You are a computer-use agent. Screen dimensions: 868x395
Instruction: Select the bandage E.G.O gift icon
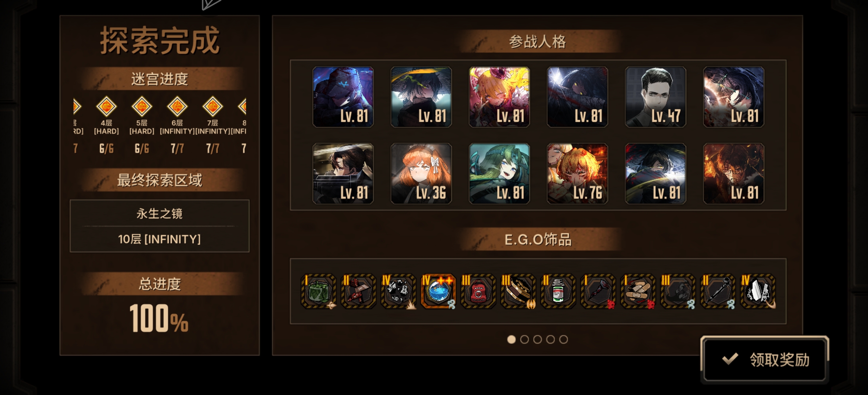point(638,291)
